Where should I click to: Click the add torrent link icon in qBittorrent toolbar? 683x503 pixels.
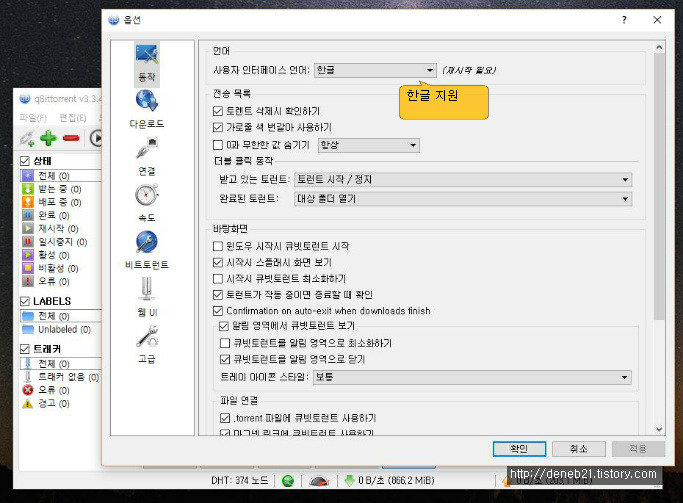(27, 138)
